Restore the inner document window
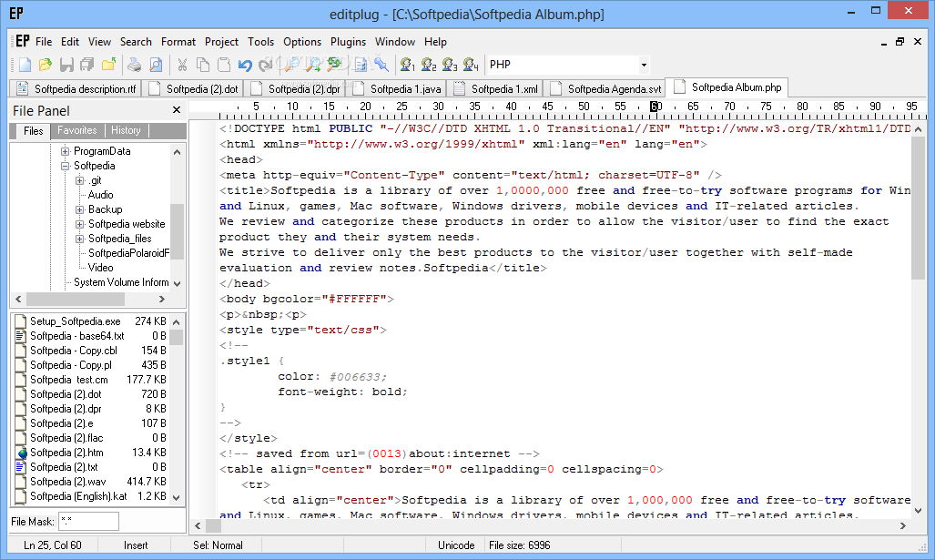This screenshot has height=560, width=935. pyautogui.click(x=899, y=41)
